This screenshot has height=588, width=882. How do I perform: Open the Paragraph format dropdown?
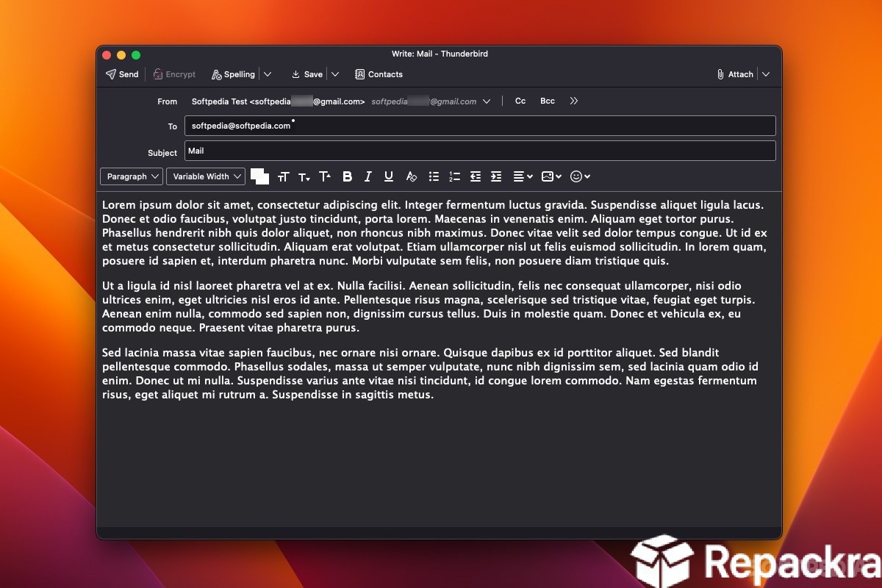coord(132,176)
